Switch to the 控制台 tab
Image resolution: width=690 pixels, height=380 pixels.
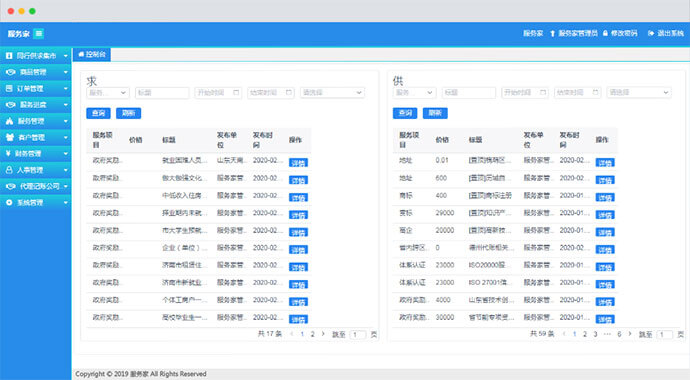[92, 55]
